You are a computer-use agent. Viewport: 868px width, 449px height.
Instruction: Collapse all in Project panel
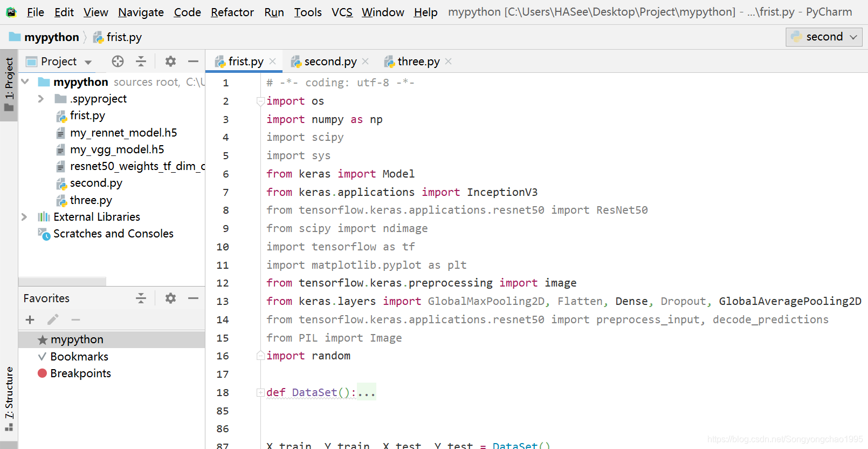[141, 62]
